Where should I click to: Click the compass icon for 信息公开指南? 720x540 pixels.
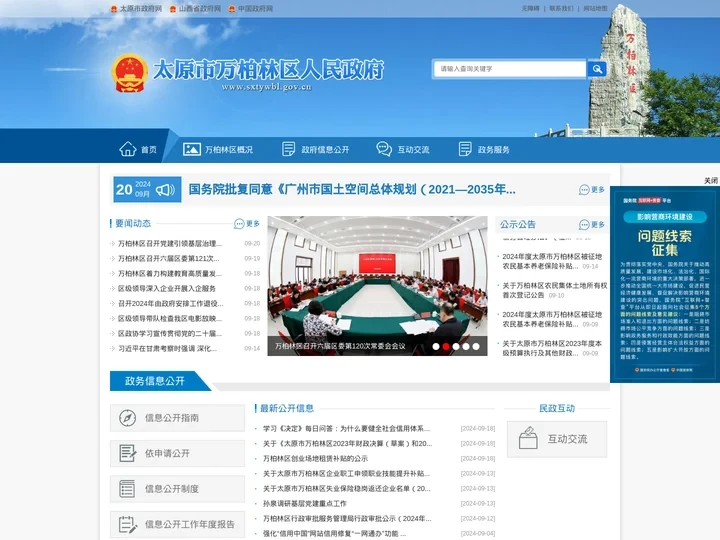(x=128, y=418)
